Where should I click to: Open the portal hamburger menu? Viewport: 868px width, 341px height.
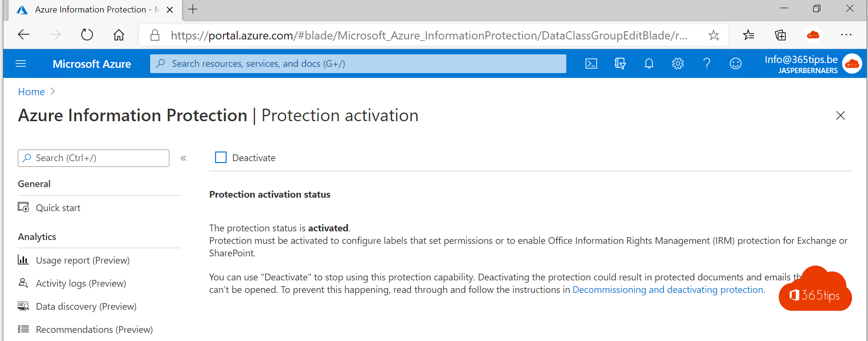[x=20, y=63]
